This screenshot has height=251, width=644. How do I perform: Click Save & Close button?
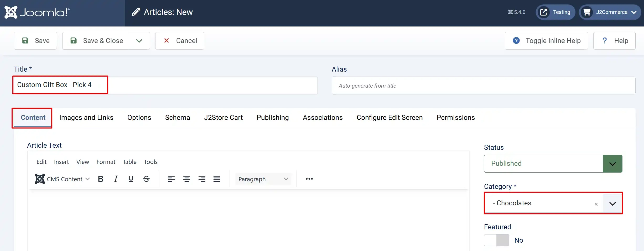[96, 41]
